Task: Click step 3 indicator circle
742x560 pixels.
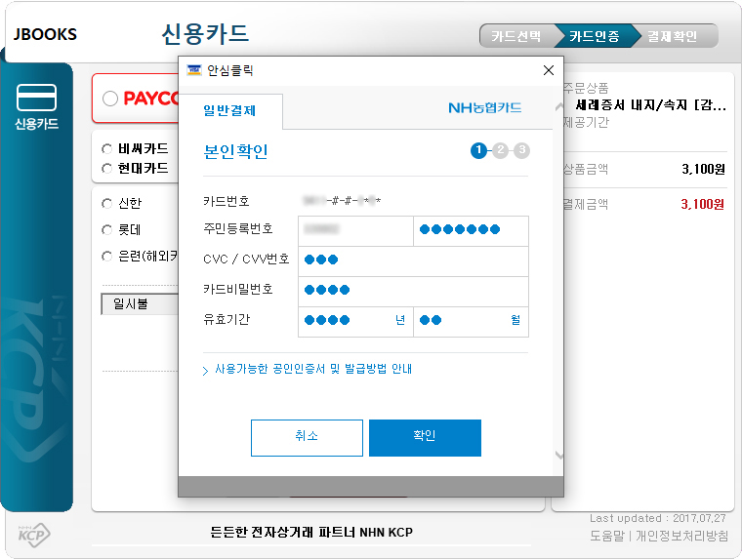Action: [522, 150]
